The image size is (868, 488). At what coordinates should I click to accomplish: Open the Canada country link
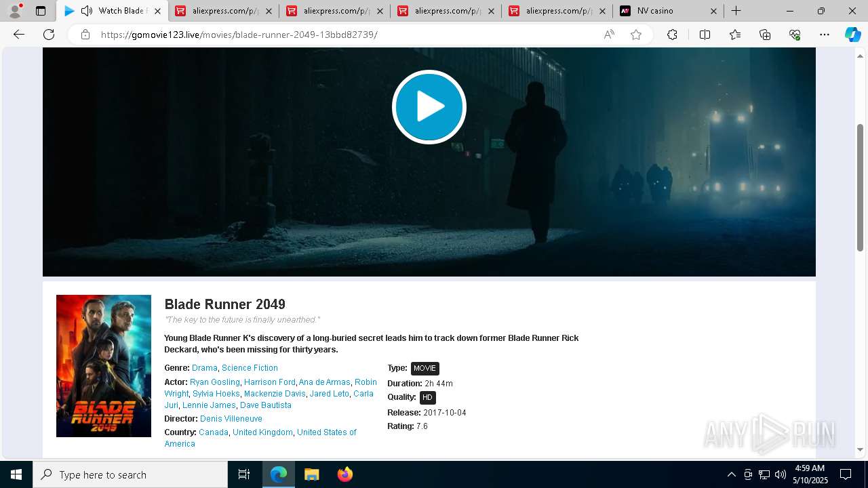pos(214,432)
